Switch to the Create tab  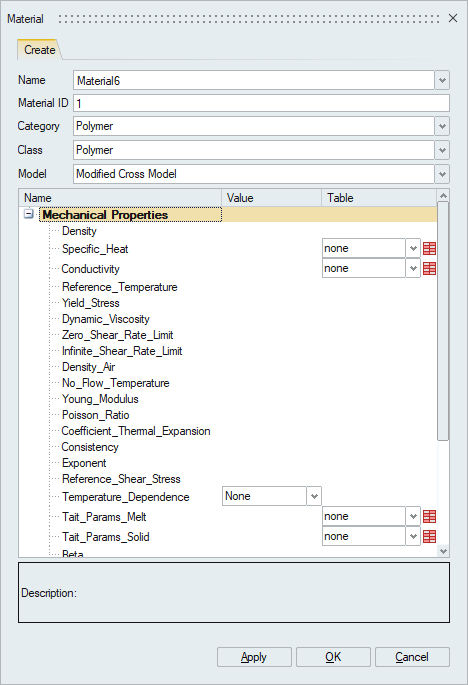tap(39, 50)
